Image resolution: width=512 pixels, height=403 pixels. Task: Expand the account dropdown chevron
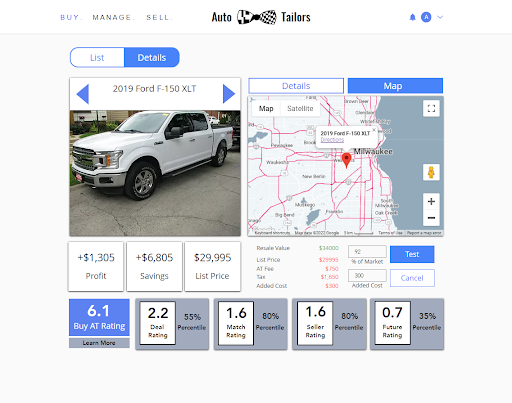pyautogui.click(x=440, y=17)
